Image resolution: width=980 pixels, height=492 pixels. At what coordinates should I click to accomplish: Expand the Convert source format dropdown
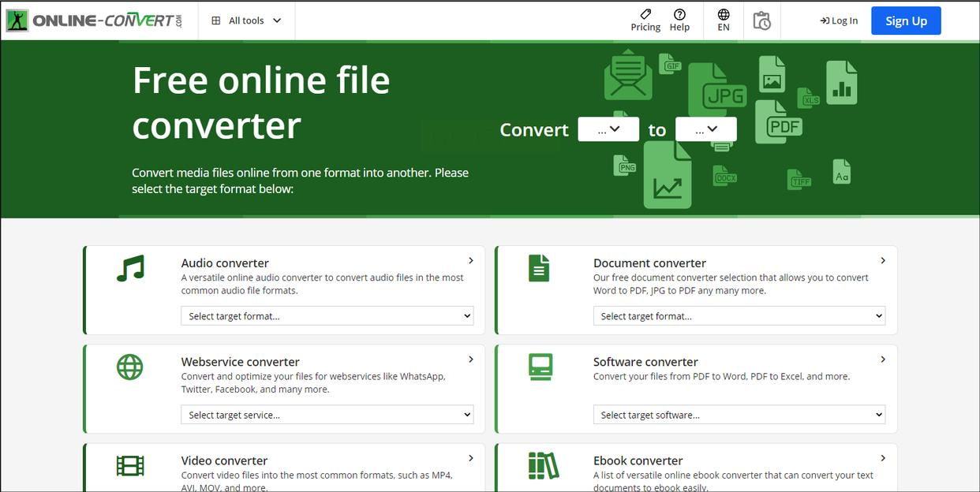click(x=608, y=129)
